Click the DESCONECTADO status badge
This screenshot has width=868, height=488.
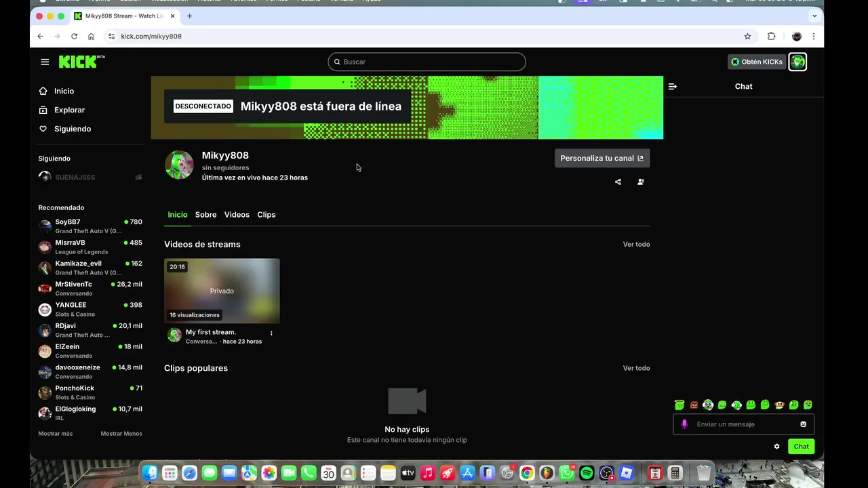click(203, 106)
